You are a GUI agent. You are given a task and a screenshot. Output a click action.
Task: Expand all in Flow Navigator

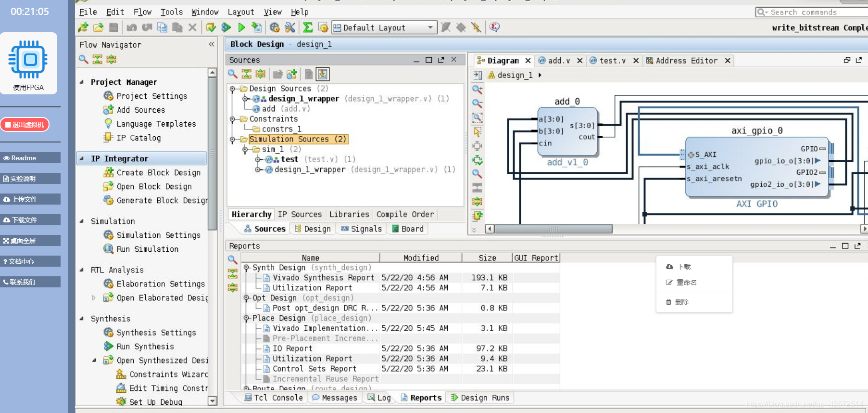pos(112,59)
